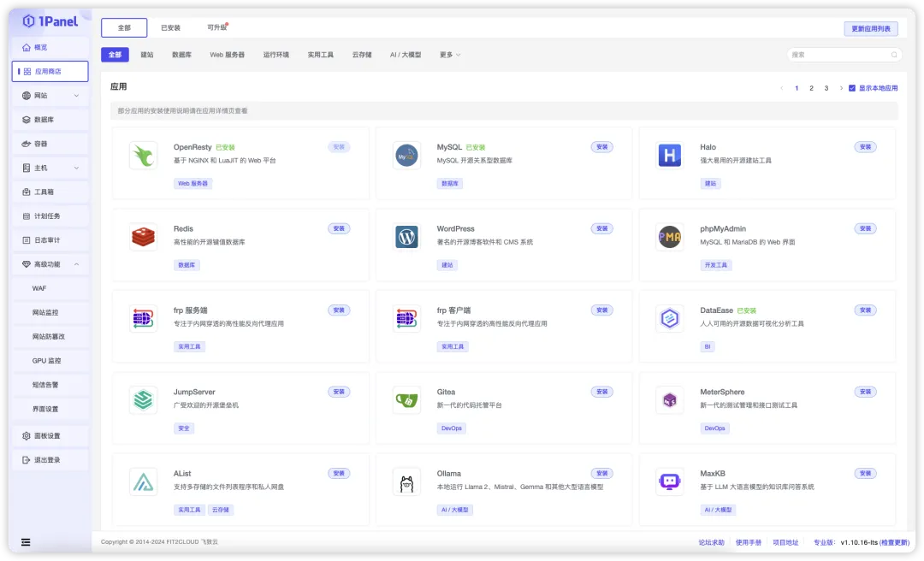This screenshot has height=561, width=924.
Task: Click the search magnifier icon
Action: (894, 55)
